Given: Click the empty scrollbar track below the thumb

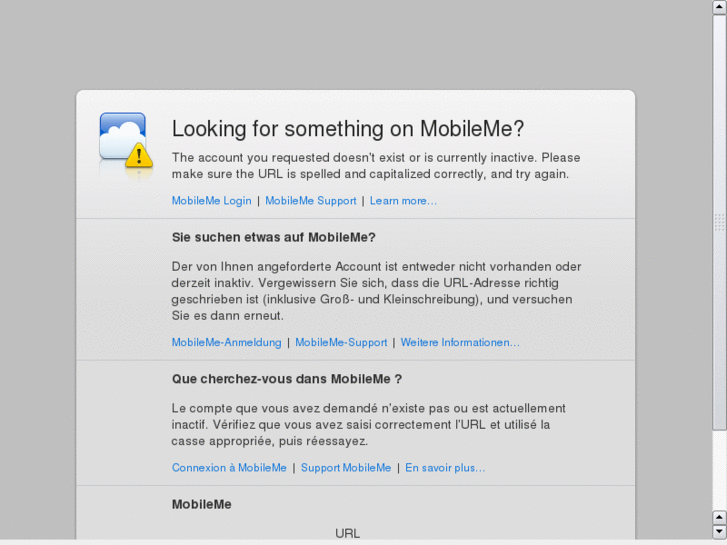Looking at the screenshot, I should (x=719, y=470).
